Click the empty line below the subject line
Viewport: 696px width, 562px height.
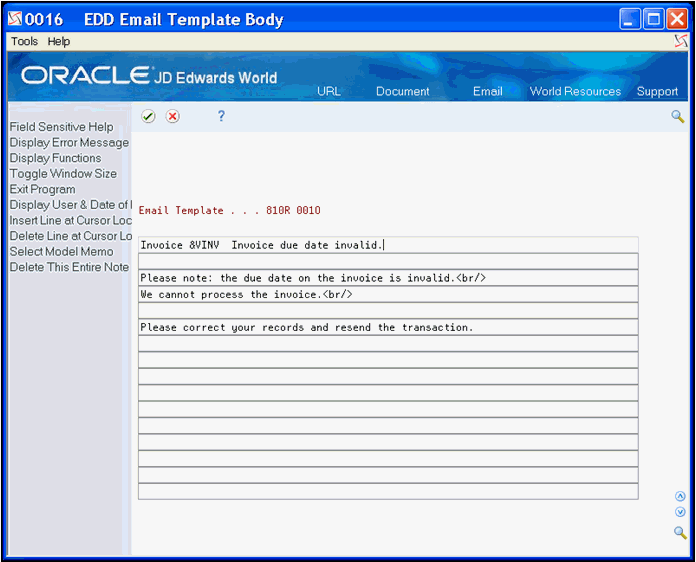click(x=388, y=261)
